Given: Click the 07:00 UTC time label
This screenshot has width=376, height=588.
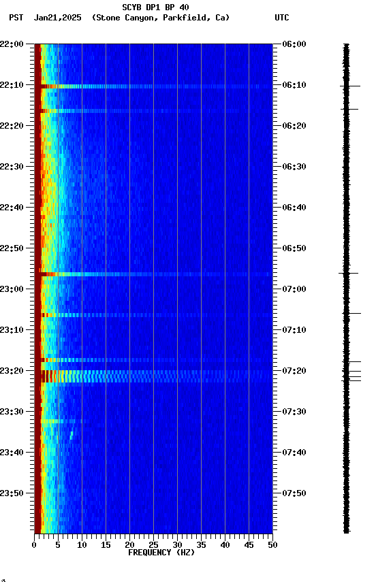Looking at the screenshot, I should click(294, 289).
